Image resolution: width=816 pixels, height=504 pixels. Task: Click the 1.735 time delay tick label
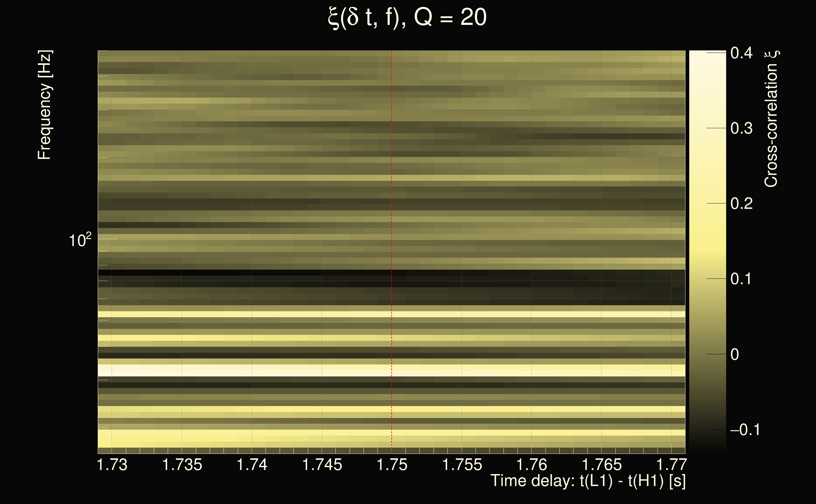tap(182, 465)
